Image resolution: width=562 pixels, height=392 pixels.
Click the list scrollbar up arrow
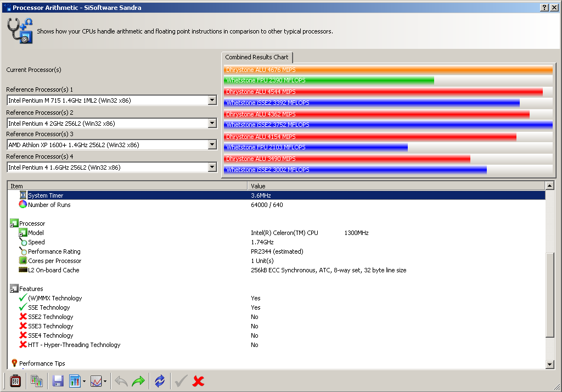pos(549,186)
